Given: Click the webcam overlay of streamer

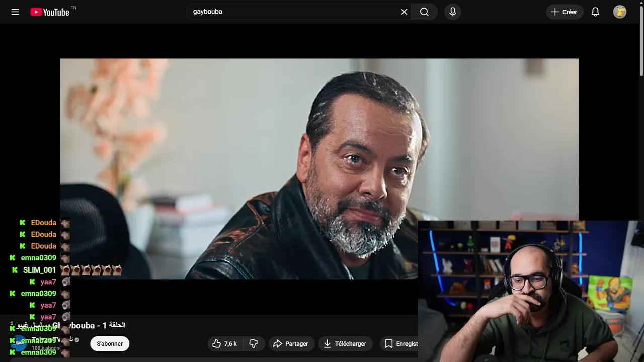Looking at the screenshot, I should tap(531, 291).
